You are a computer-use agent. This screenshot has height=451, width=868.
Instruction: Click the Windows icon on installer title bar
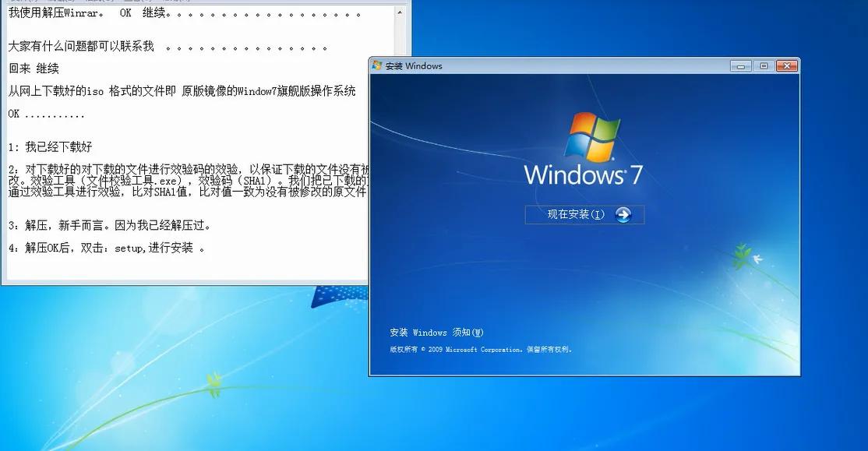379,65
